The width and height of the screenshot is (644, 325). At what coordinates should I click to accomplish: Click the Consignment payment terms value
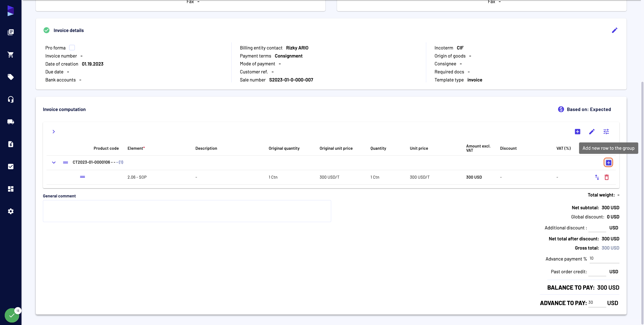coord(288,56)
